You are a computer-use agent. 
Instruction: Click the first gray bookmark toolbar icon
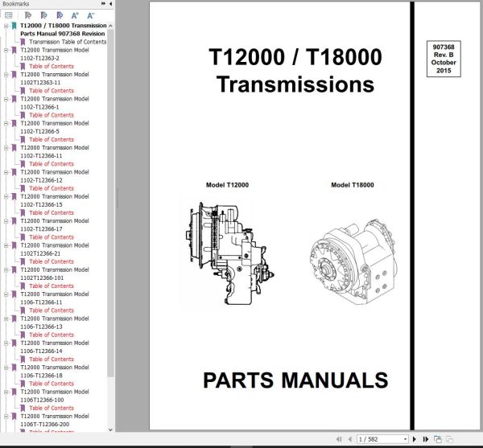tap(28, 15)
